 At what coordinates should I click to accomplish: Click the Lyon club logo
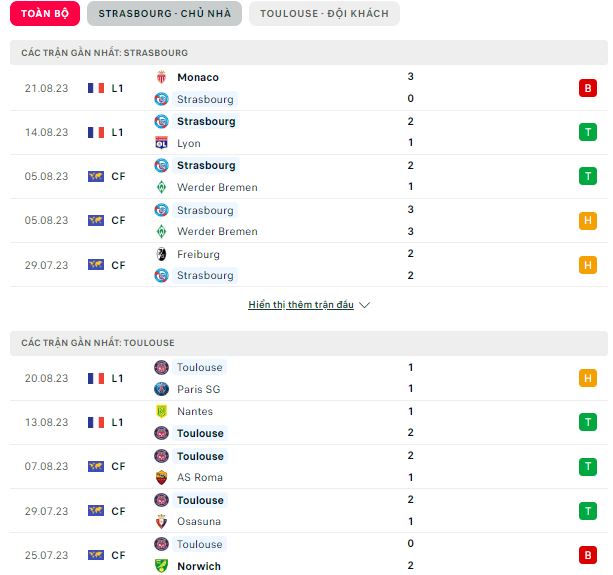point(161,143)
